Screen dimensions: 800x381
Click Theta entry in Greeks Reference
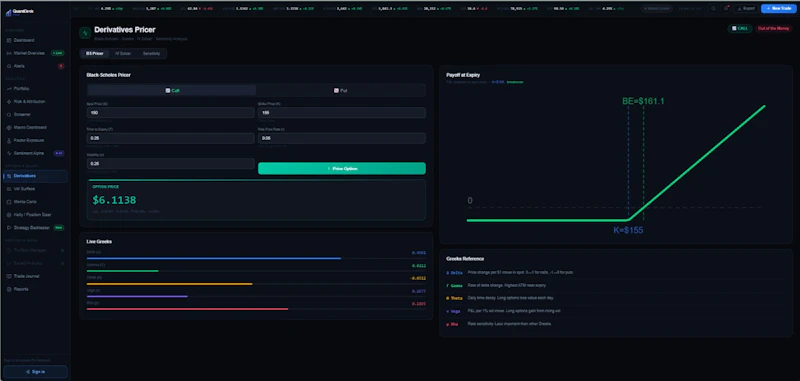click(616, 298)
